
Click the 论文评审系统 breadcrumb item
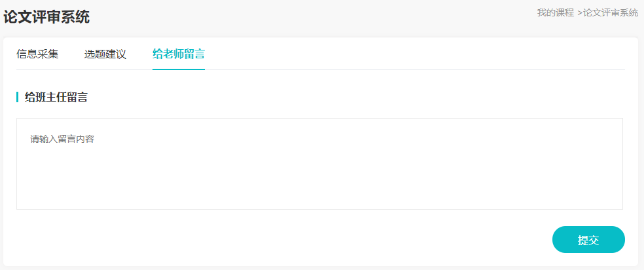pyautogui.click(x=611, y=12)
